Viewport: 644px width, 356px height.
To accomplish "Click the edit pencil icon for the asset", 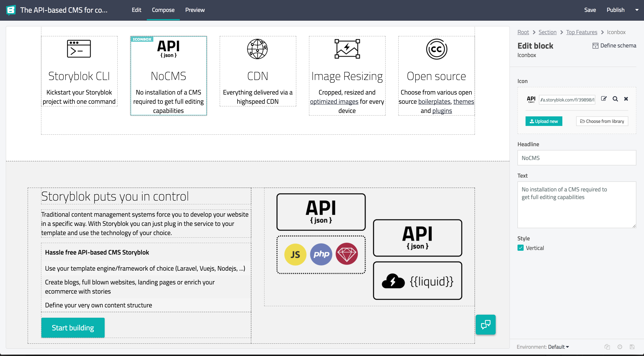I will [x=604, y=99].
